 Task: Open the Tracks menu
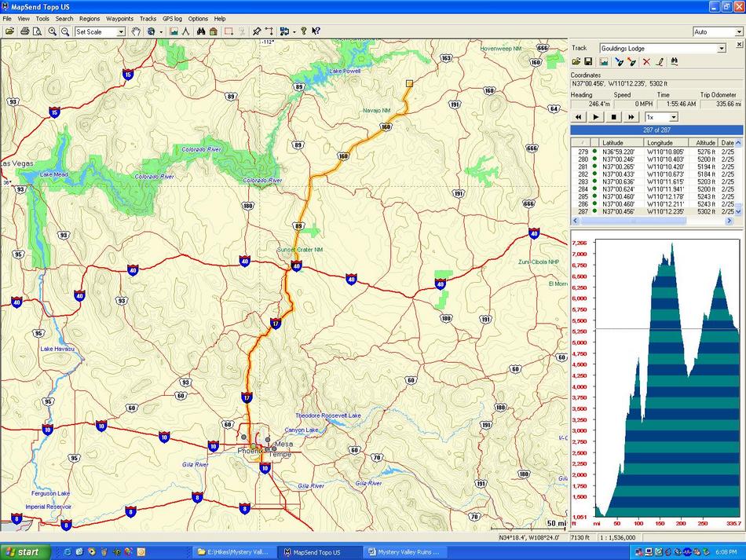pos(148,19)
